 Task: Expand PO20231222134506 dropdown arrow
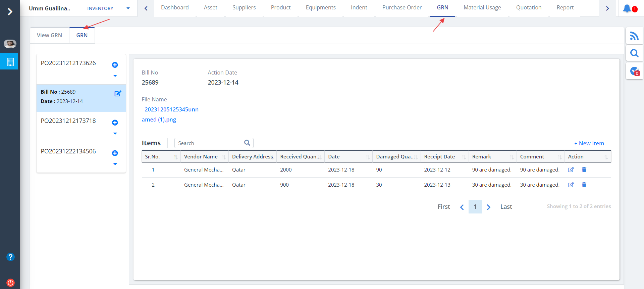coord(115,164)
